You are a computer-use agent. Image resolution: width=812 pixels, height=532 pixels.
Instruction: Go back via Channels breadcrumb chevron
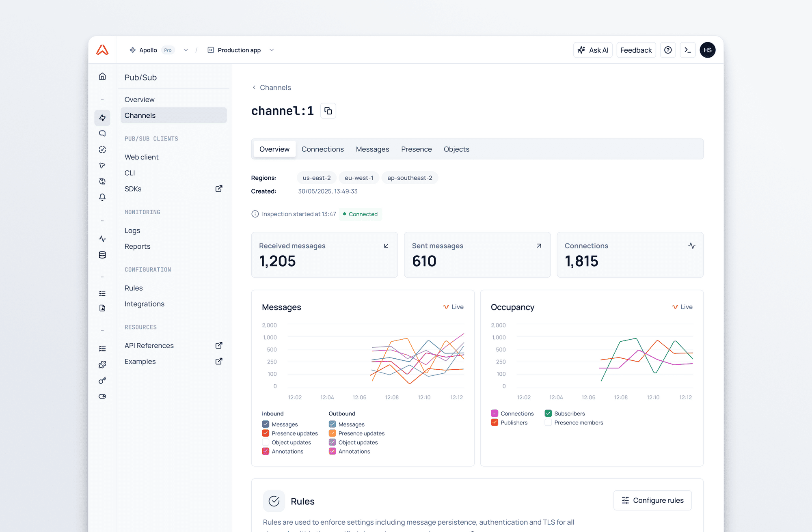254,88
